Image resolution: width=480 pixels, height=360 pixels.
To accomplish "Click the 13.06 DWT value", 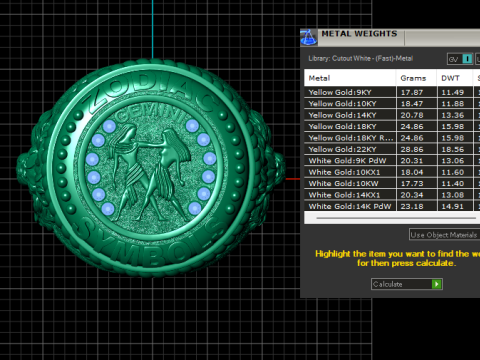I will tap(453, 161).
